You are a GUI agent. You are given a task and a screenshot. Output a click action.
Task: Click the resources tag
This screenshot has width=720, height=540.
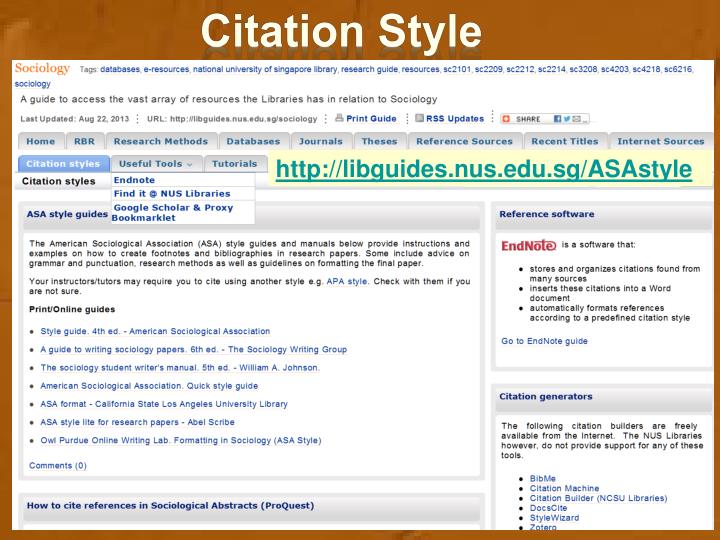coord(421,69)
